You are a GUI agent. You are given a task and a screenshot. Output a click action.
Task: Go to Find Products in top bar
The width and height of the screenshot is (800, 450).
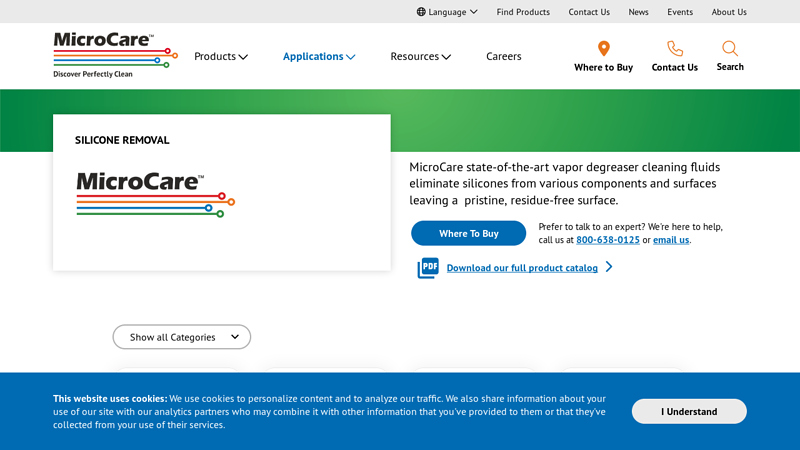523,12
